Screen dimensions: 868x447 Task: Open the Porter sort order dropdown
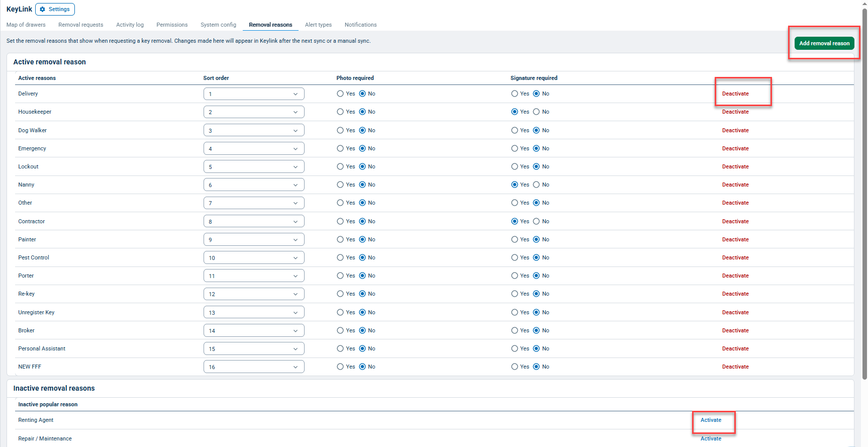tap(254, 276)
